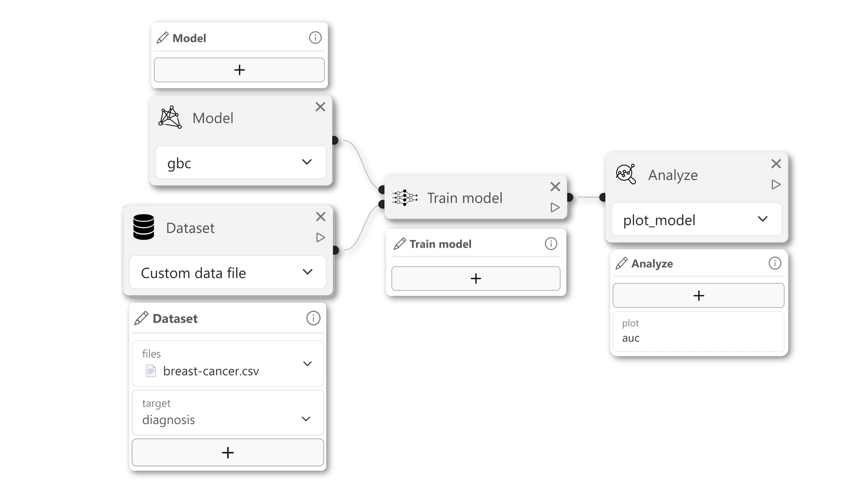The image size is (868, 488).
Task: Remove the Model node with X
Action: 320,107
